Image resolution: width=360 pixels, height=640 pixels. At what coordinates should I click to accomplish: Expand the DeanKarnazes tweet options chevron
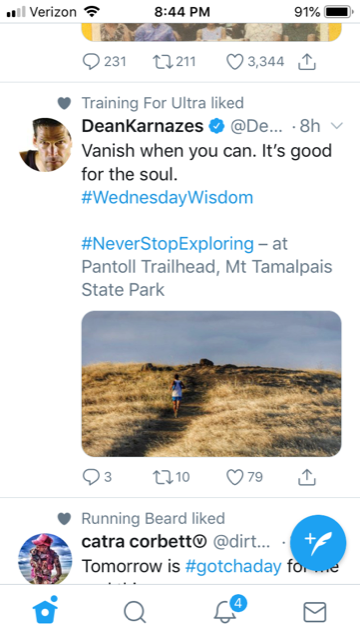(337, 126)
